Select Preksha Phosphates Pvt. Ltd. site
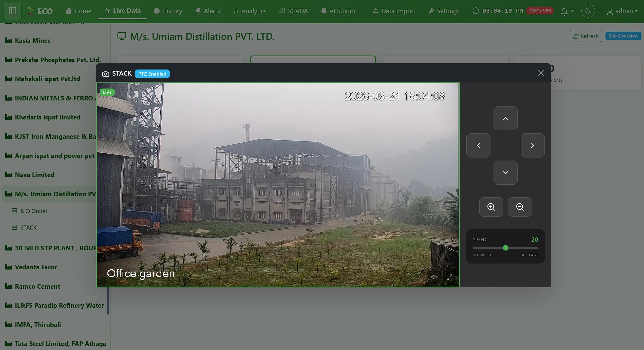644x350 pixels. pyautogui.click(x=53, y=60)
